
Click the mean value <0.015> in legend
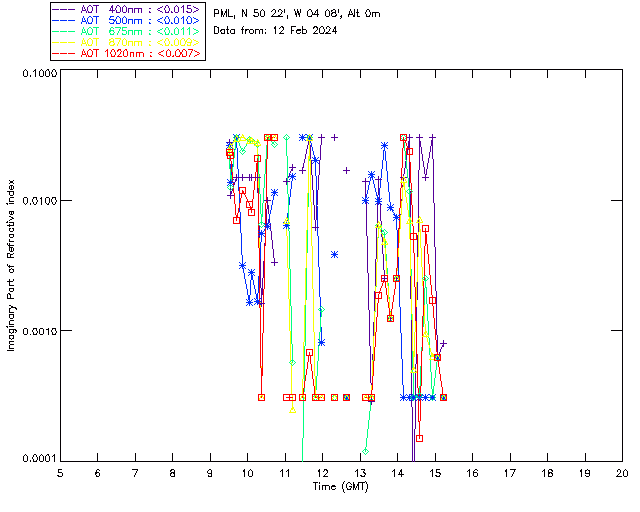178,9
